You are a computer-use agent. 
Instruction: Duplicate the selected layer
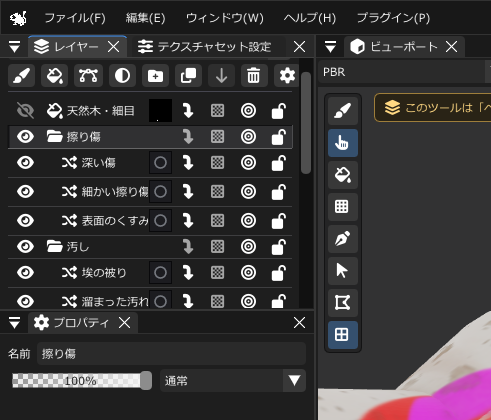pyautogui.click(x=188, y=76)
